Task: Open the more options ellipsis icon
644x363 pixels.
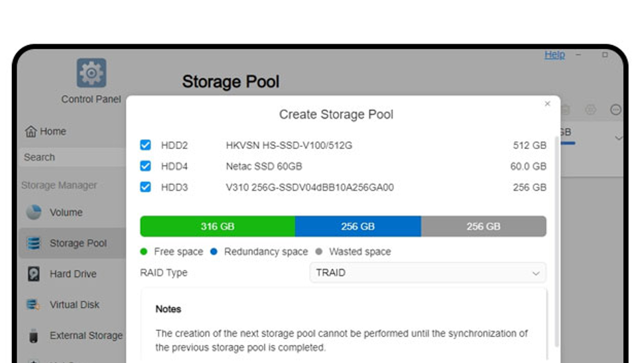Action: 615,109
